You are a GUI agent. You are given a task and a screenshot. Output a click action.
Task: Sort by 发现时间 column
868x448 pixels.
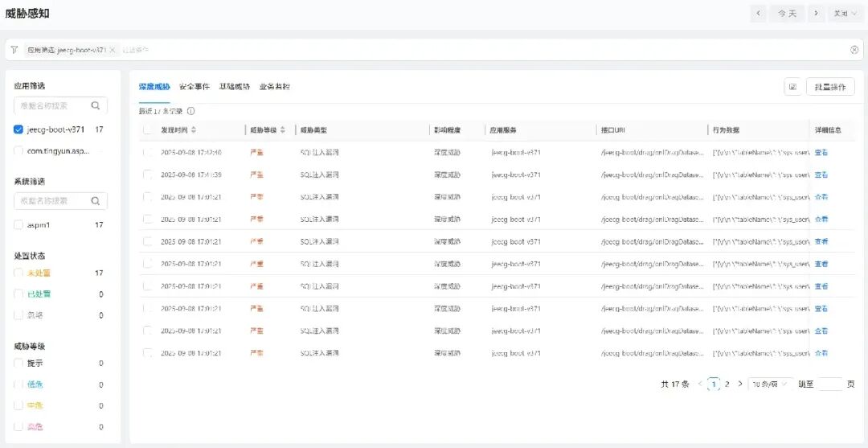193,129
